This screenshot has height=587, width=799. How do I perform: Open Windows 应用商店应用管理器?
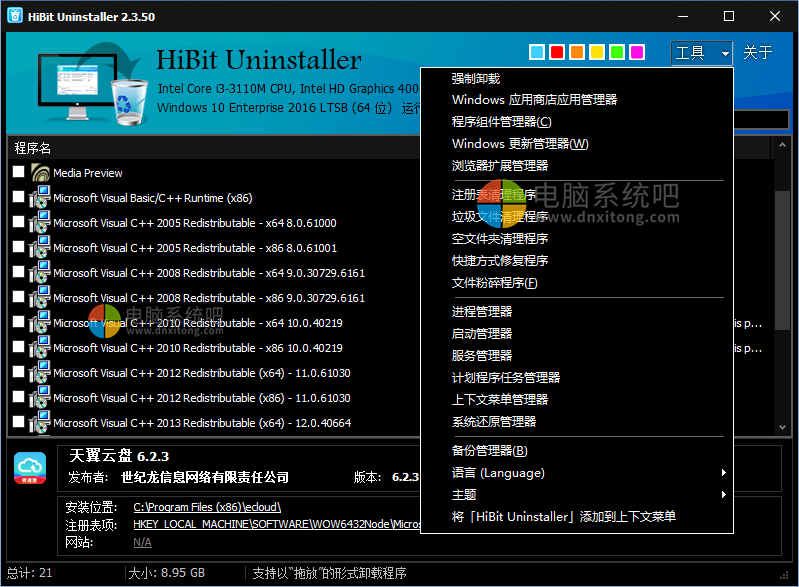[x=577, y=100]
